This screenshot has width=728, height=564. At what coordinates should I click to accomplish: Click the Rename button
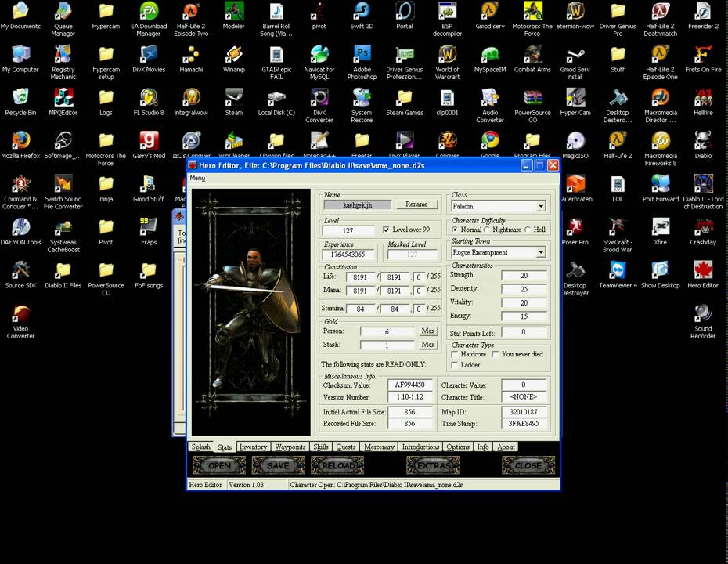[416, 204]
